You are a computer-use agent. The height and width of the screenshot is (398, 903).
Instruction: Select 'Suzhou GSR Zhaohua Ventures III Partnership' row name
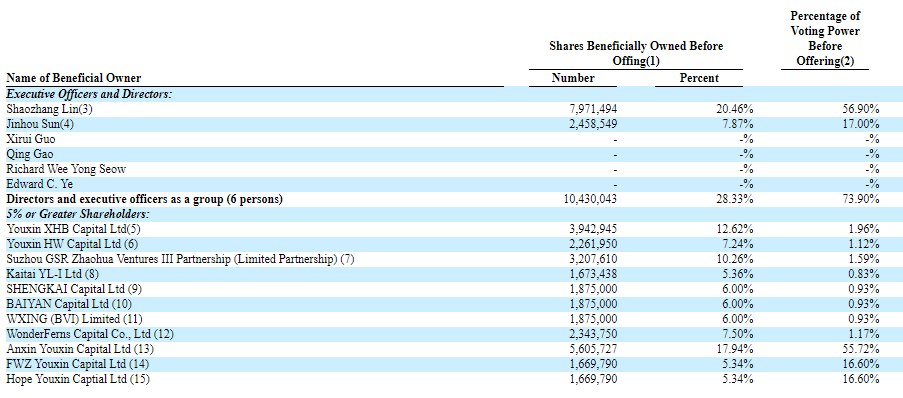coord(180,259)
